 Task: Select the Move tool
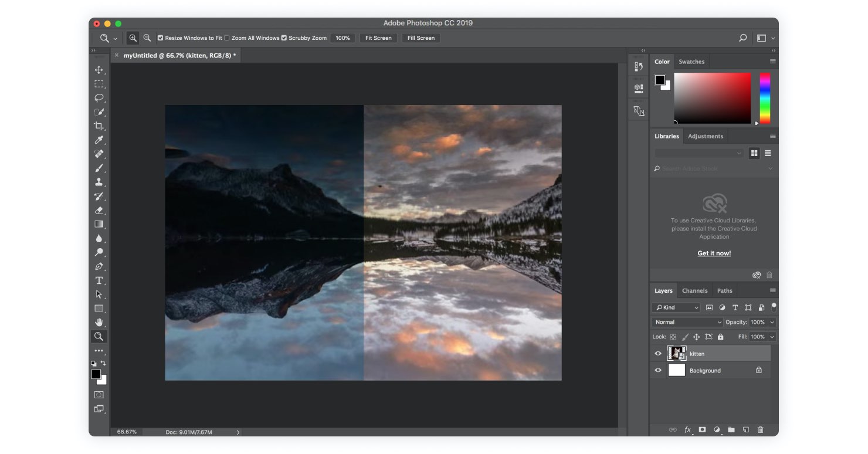tap(99, 70)
